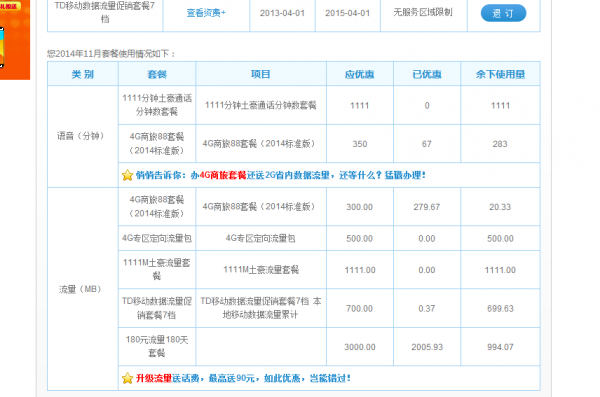Select the 4G专区定向流量包 package cell
The width and height of the screenshot is (600, 397).
coord(157,239)
